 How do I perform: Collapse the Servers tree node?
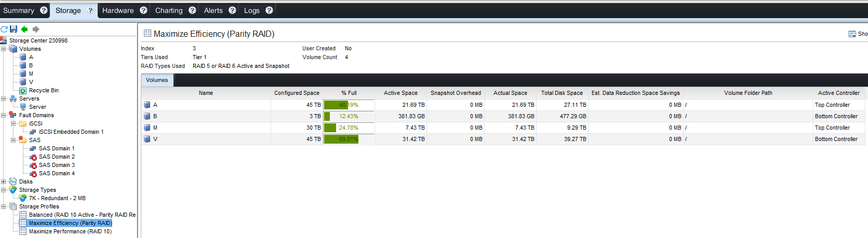click(x=4, y=99)
